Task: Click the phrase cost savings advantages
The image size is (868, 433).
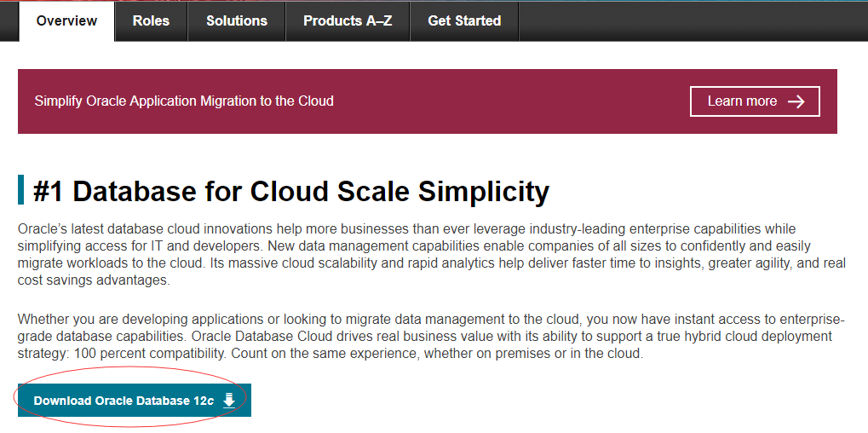Action: click(93, 280)
